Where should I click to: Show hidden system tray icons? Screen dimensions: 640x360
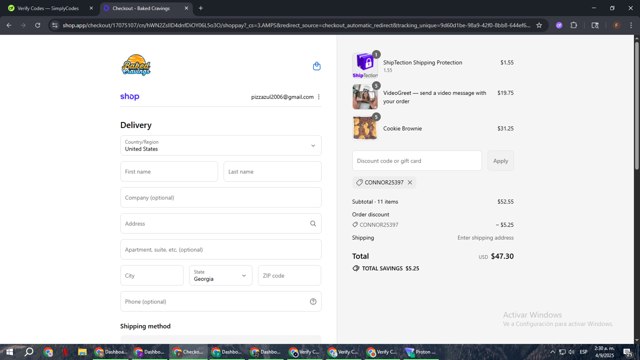pos(553,352)
